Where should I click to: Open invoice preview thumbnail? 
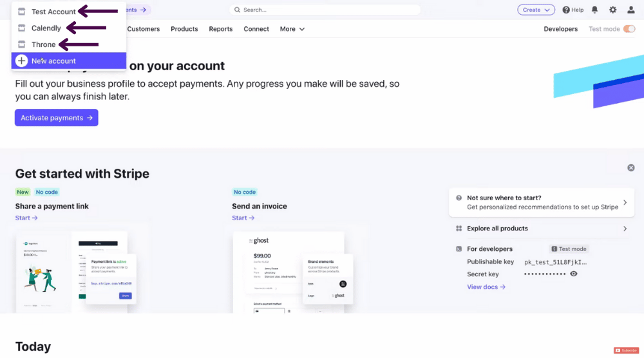293,272
